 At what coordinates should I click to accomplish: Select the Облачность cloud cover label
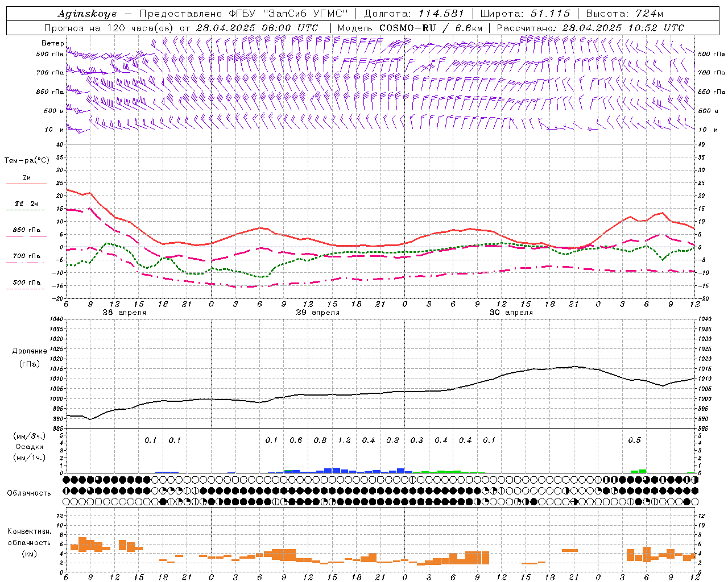point(29,493)
